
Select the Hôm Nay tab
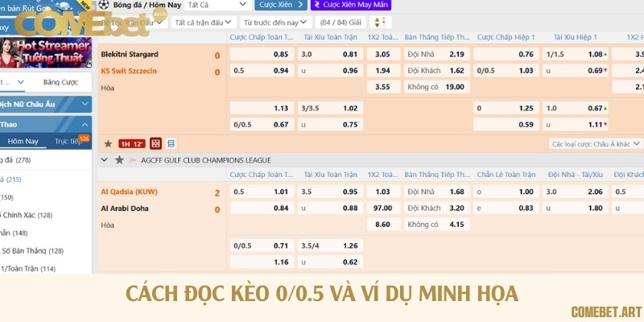[23, 142]
